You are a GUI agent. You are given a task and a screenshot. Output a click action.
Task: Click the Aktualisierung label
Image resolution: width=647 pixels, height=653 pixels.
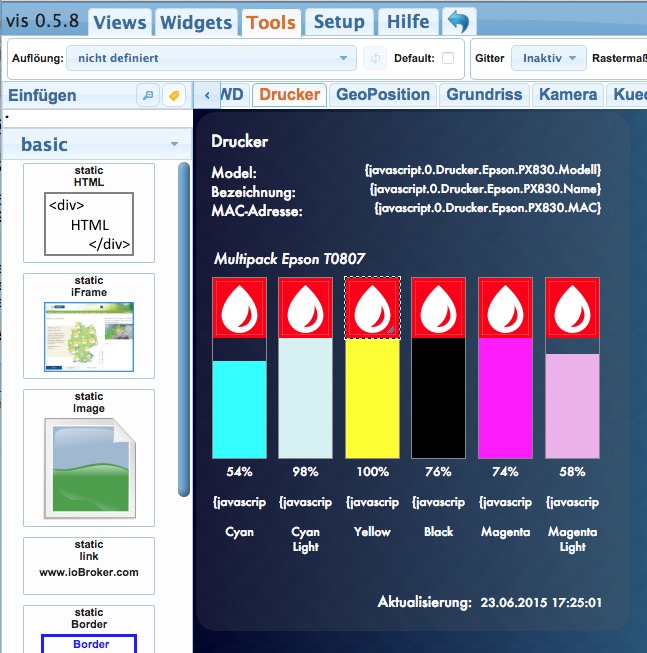tap(425, 603)
